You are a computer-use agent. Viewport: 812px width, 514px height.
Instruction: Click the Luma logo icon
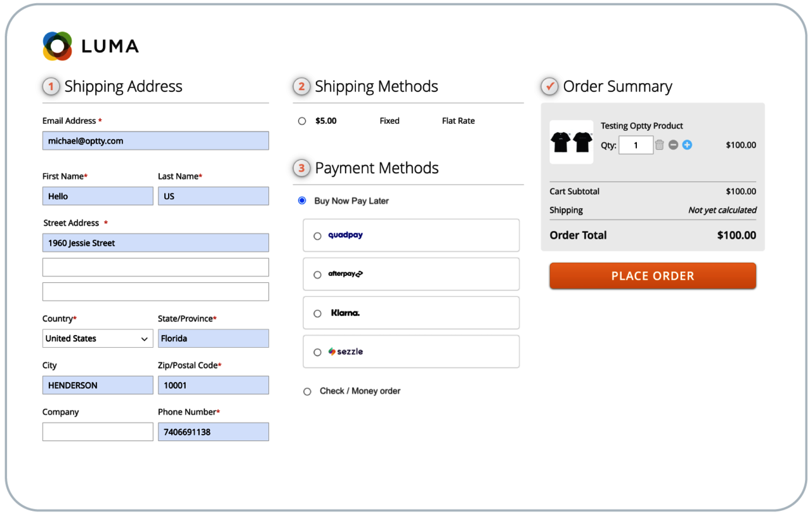click(x=57, y=46)
